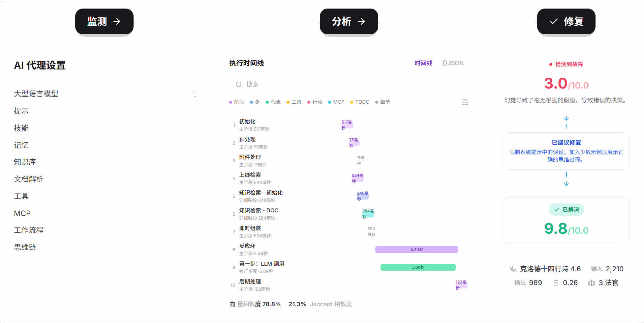Expand the 知识检索 - DOC row

(x=349, y=214)
